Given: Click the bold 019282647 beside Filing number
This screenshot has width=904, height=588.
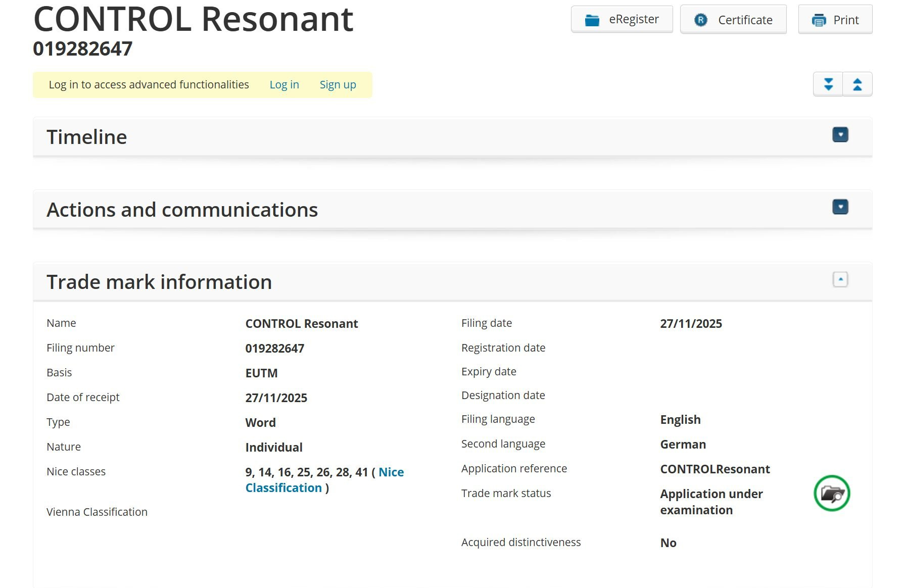Looking at the screenshot, I should (x=274, y=349).
